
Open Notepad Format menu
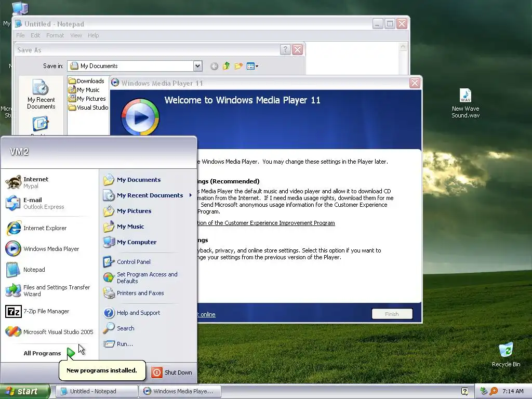coord(55,35)
